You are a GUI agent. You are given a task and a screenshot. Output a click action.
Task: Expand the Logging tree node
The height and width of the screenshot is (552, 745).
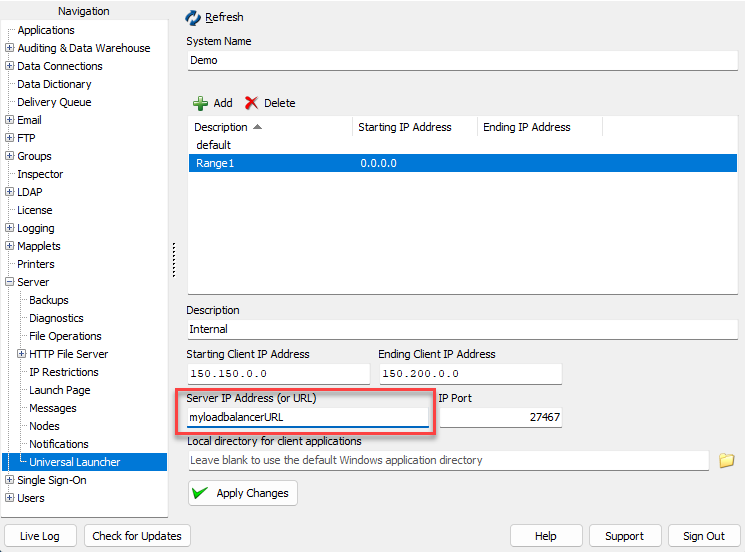point(10,228)
